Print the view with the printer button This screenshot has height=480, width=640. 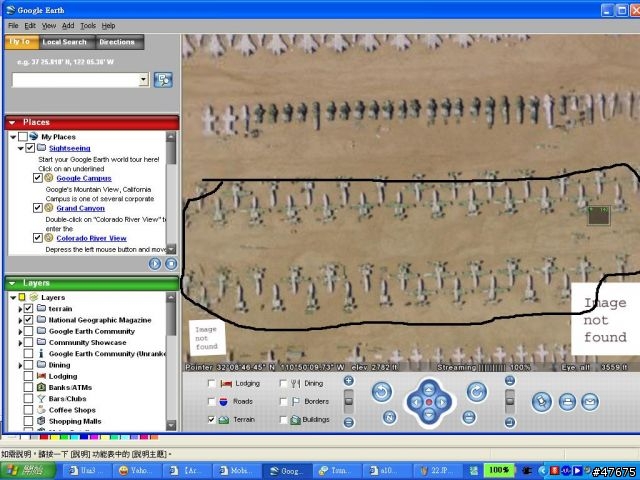(567, 402)
